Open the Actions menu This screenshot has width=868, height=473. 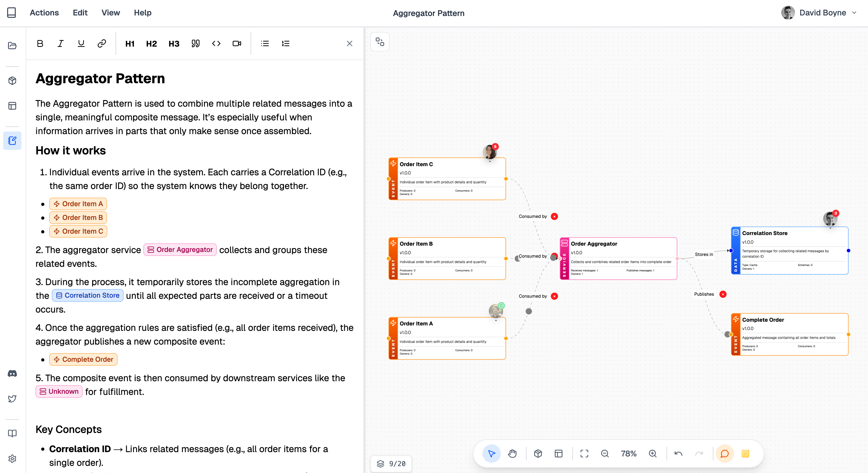[44, 13]
